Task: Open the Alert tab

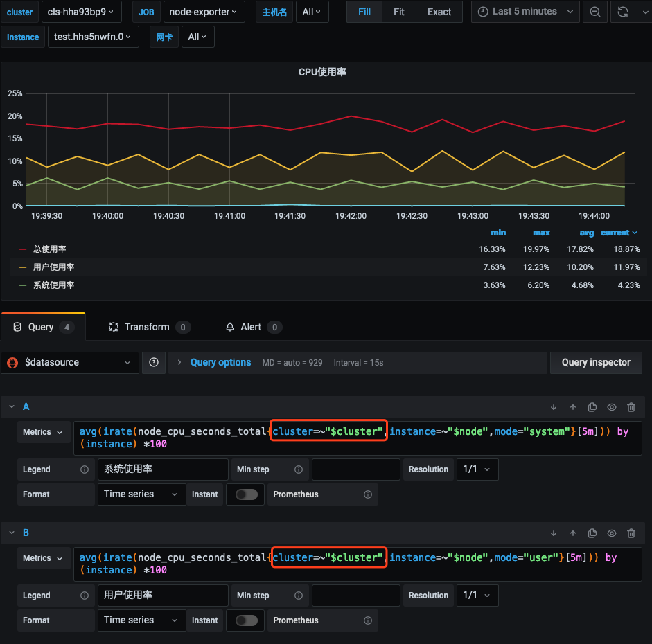Action: (x=251, y=327)
